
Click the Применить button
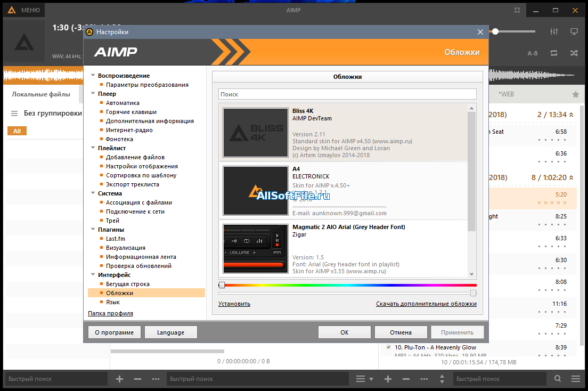point(457,332)
